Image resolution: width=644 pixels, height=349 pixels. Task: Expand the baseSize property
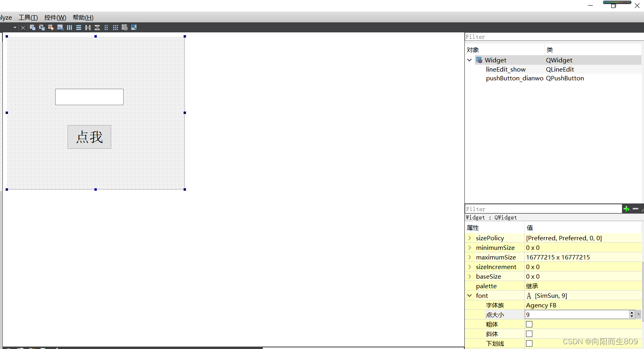[x=470, y=276]
